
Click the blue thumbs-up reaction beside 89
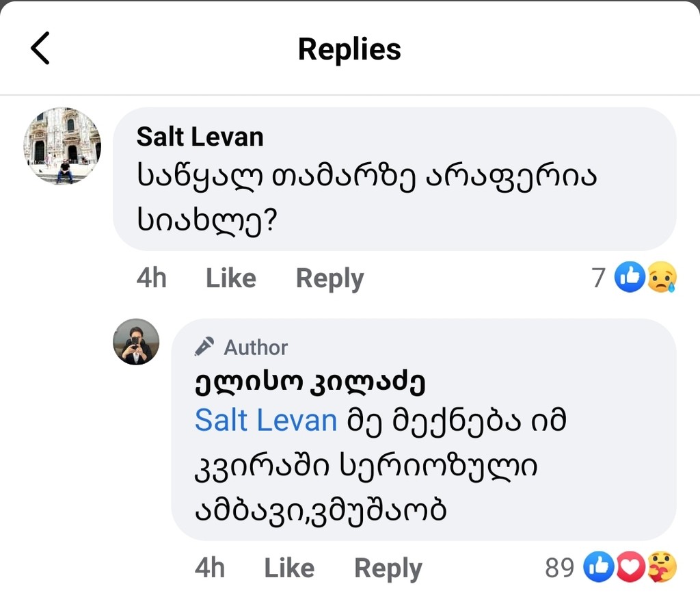point(599,567)
